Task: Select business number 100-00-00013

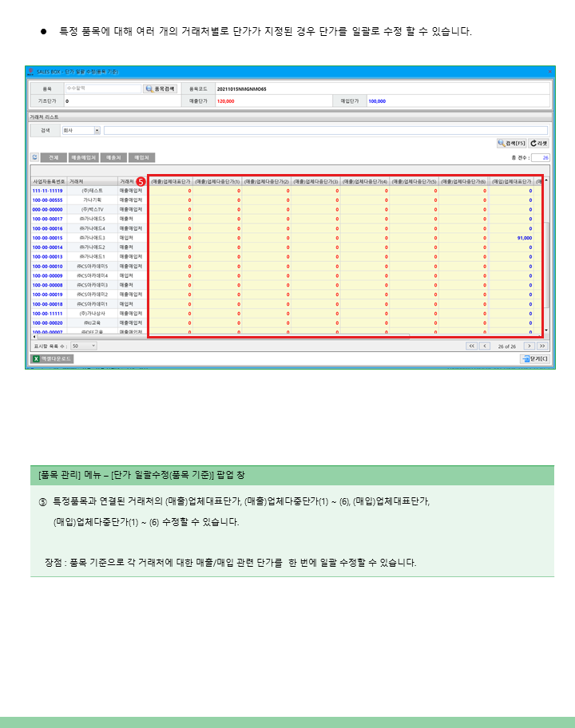Action: (47, 257)
